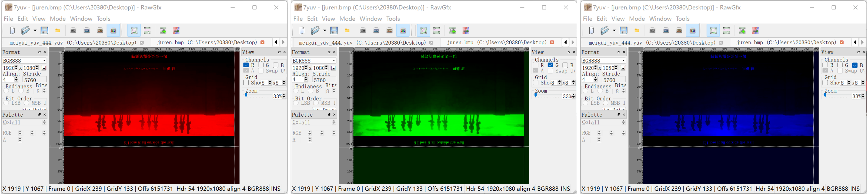Expand the Open file arrow in the left window
This screenshot has height=194, width=868.
(x=35, y=31)
